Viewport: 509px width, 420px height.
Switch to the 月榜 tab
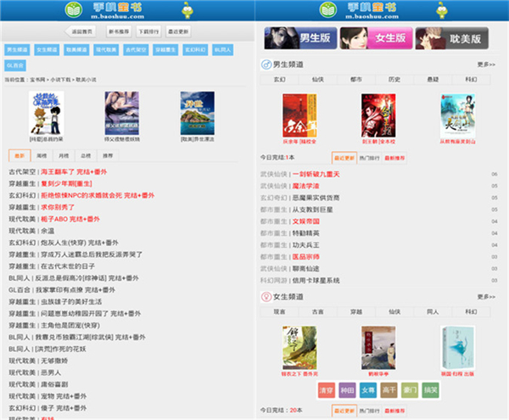pos(64,156)
